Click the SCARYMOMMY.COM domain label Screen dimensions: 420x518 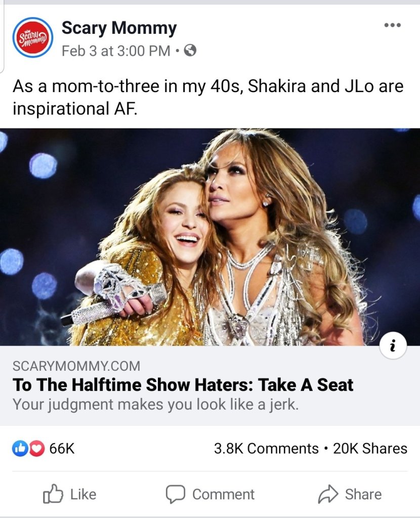coord(76,366)
